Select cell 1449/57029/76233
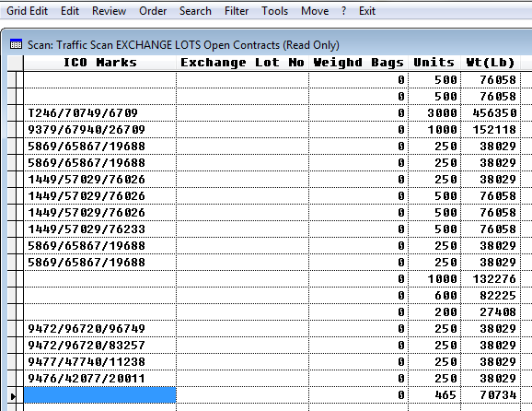This screenshot has height=411, width=532. tap(100, 229)
